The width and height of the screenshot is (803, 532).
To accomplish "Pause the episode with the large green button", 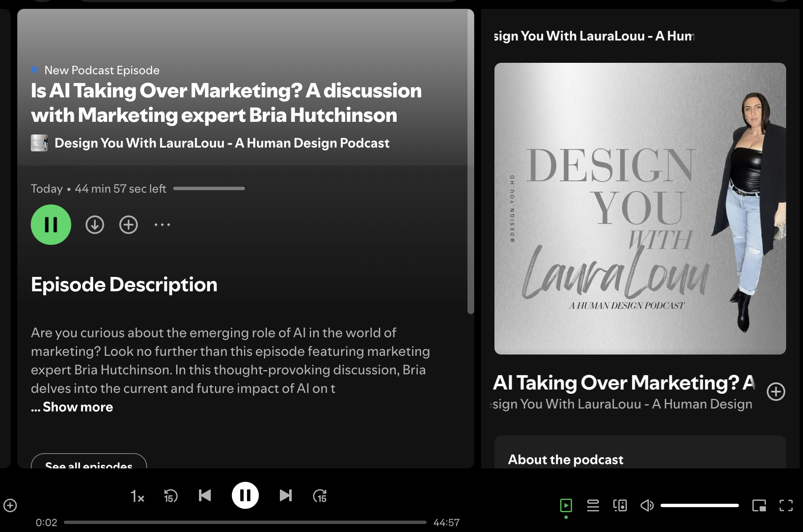I will tap(51, 225).
